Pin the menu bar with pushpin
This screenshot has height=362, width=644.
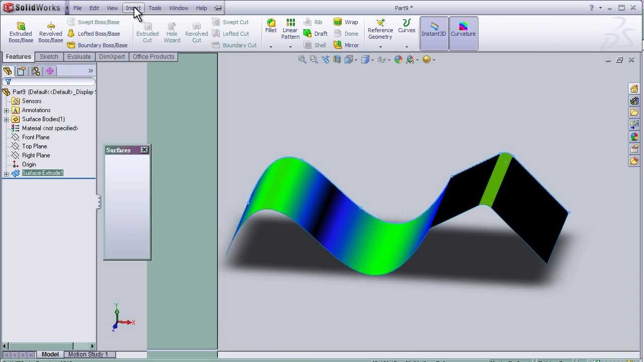(x=217, y=8)
